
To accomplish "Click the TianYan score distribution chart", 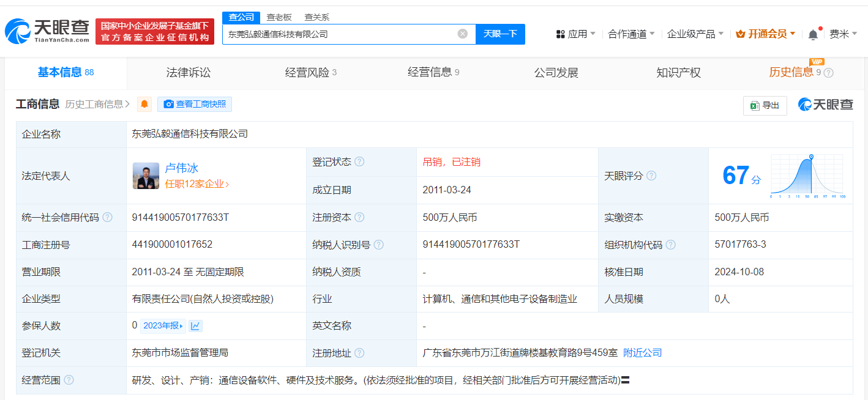I will [807, 176].
